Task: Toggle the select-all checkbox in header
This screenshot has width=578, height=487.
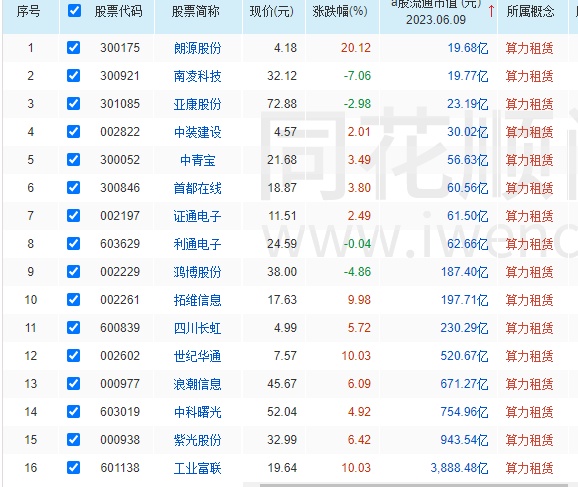Action: click(74, 10)
